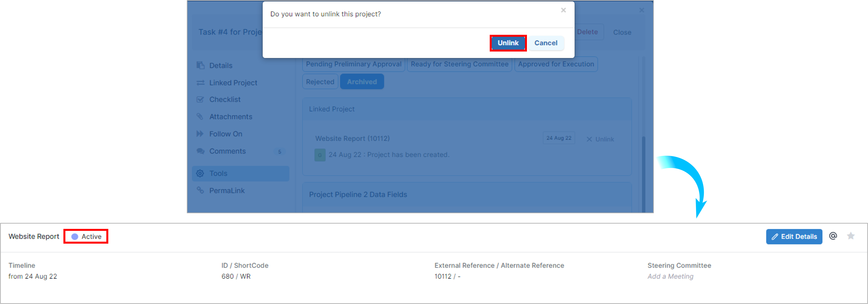The height and width of the screenshot is (304, 868).
Task: Click the Edit Details button
Action: [x=794, y=237]
